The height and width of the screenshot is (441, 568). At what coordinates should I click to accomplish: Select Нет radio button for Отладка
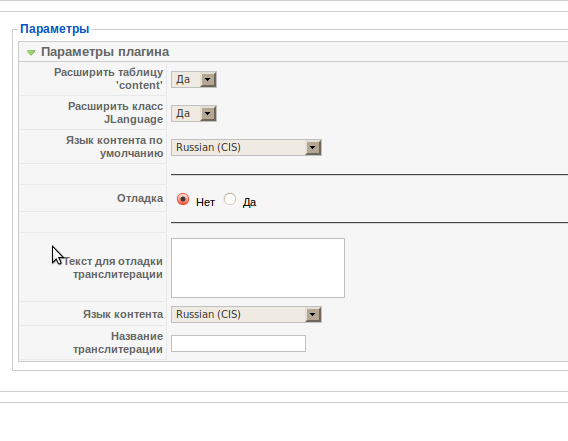[x=183, y=199]
